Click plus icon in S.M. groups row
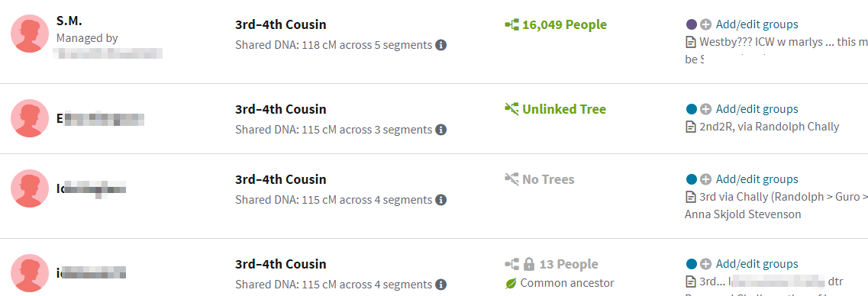Viewport: 868px width, 296px height. (x=705, y=24)
